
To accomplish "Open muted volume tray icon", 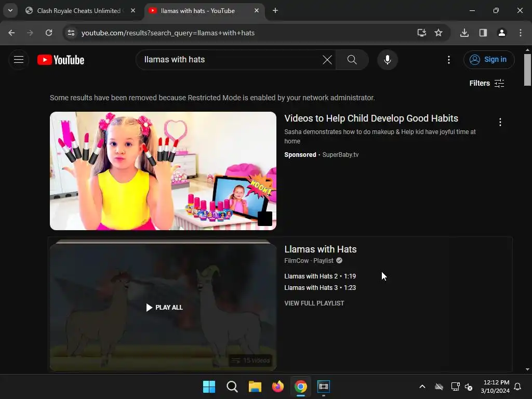I will coord(469,387).
